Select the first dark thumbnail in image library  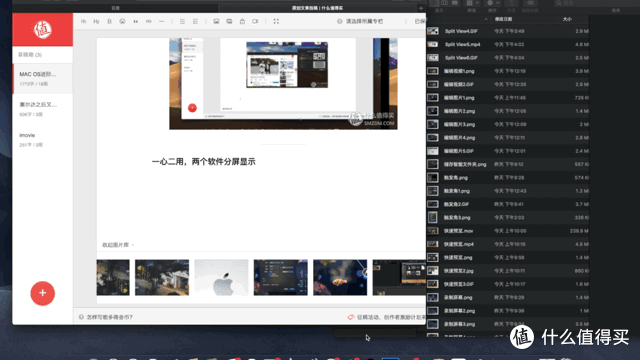tap(113, 278)
